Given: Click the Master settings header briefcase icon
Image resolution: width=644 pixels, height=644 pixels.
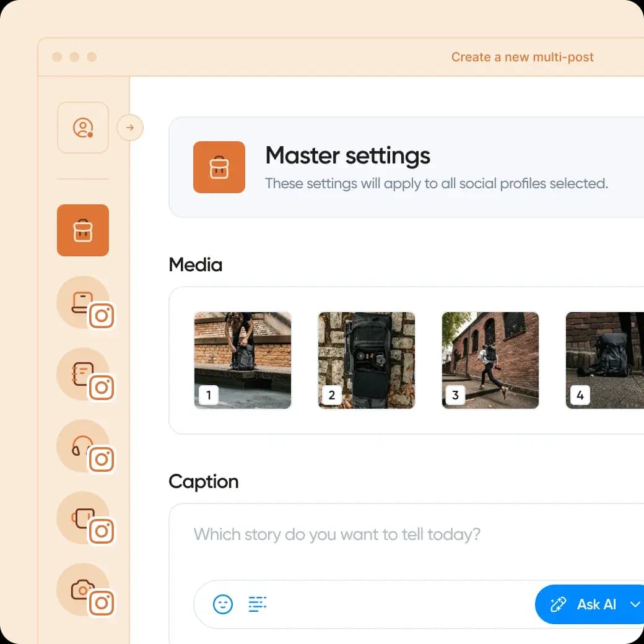Looking at the screenshot, I should [x=219, y=167].
